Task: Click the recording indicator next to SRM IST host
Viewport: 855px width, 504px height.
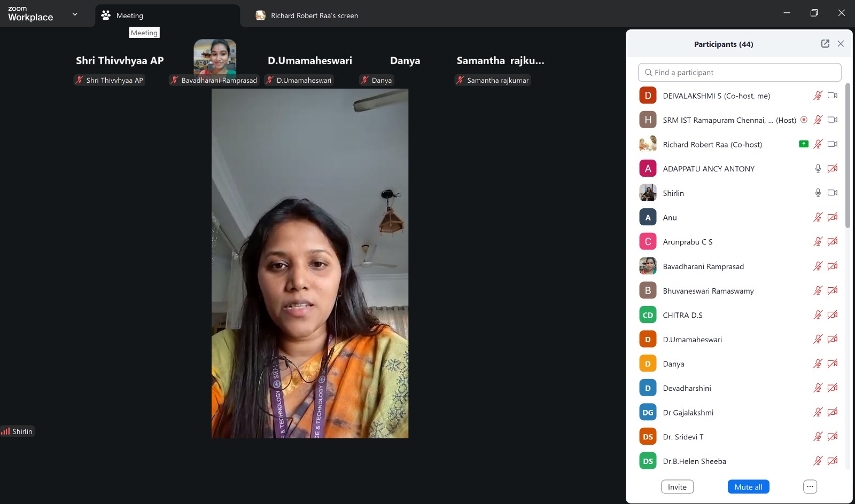Action: [x=804, y=120]
